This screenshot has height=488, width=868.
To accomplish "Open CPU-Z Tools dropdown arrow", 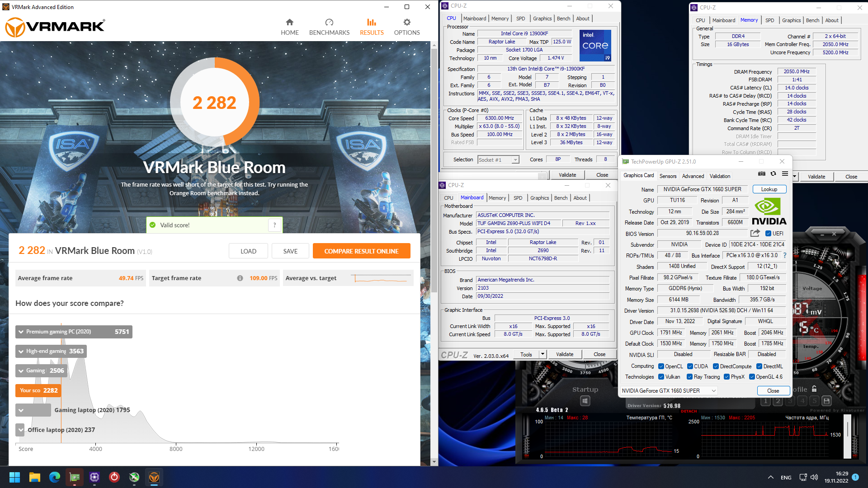I will (x=542, y=354).
